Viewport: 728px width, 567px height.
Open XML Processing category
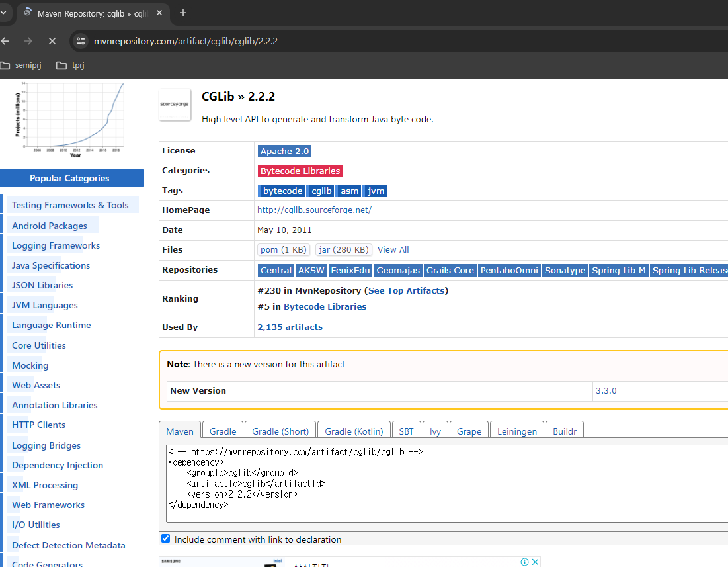[x=45, y=485]
